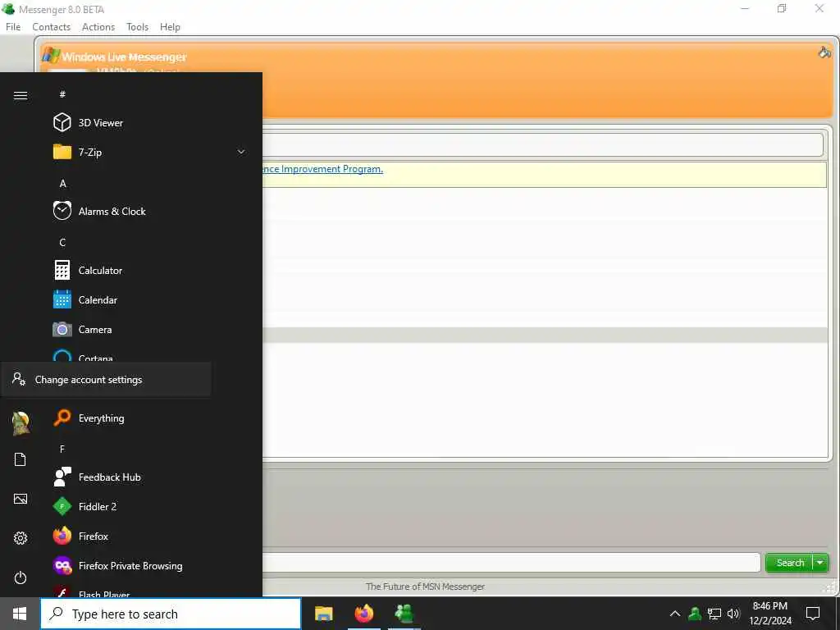Click the F letter group header
This screenshot has height=630, width=840.
[62, 449]
